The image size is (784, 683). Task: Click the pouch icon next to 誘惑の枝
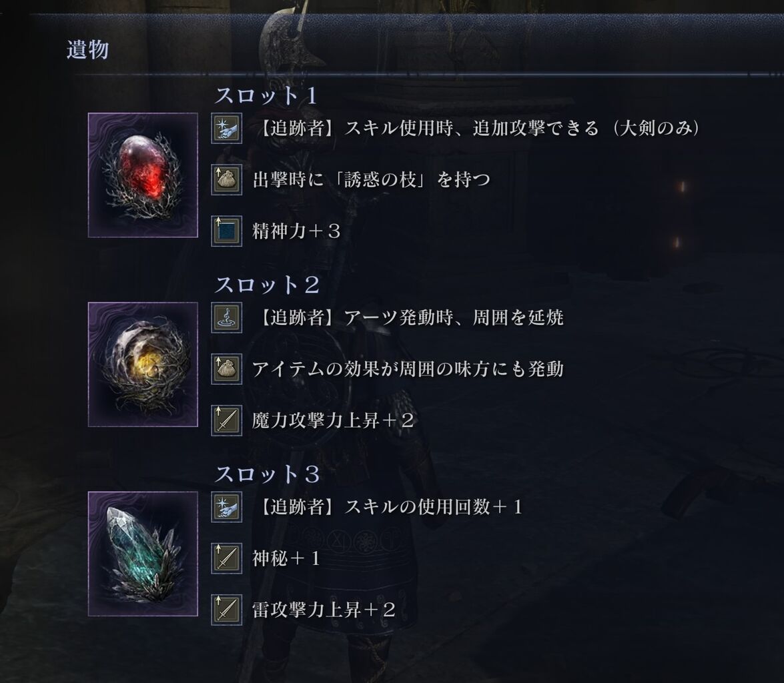coord(226,179)
